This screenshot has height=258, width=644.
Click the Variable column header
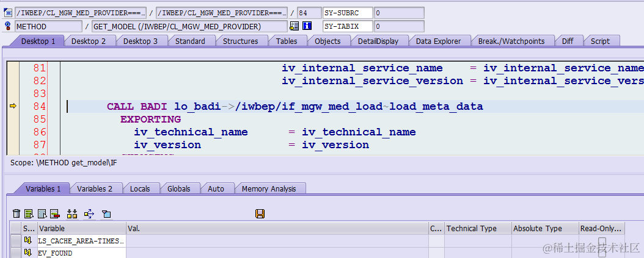coord(82,229)
